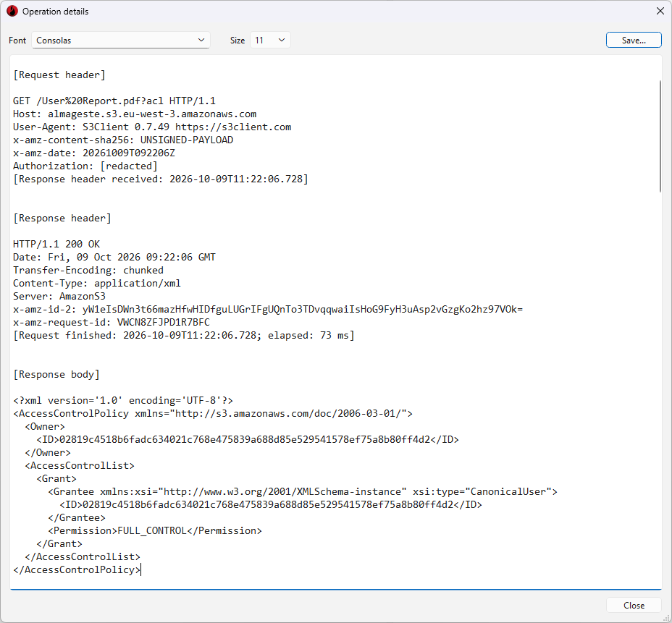Screen dimensions: 672x623
Task: Click the closing </Grant> line
Action: pyautogui.click(x=59, y=544)
